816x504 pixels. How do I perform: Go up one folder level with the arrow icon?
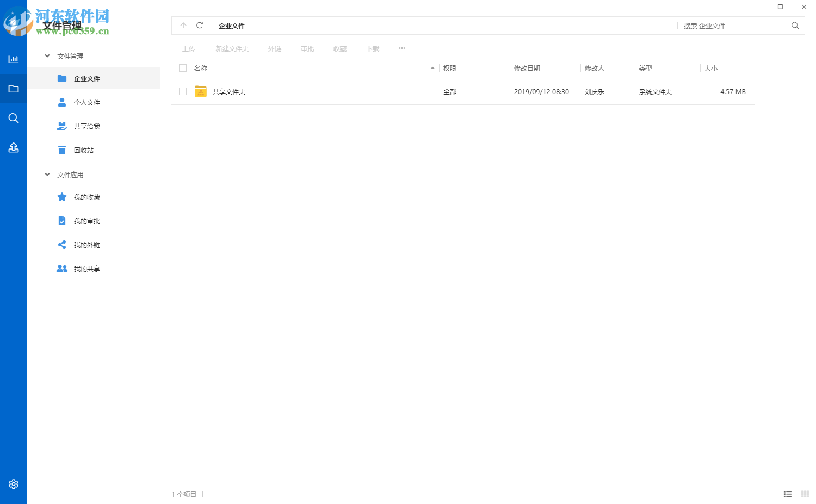(x=183, y=25)
